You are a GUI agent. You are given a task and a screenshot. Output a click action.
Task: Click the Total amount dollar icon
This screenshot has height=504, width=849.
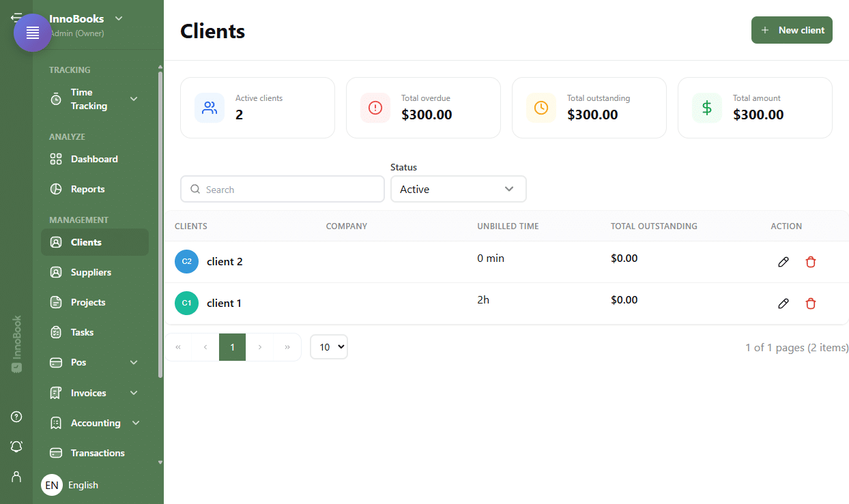(x=707, y=108)
